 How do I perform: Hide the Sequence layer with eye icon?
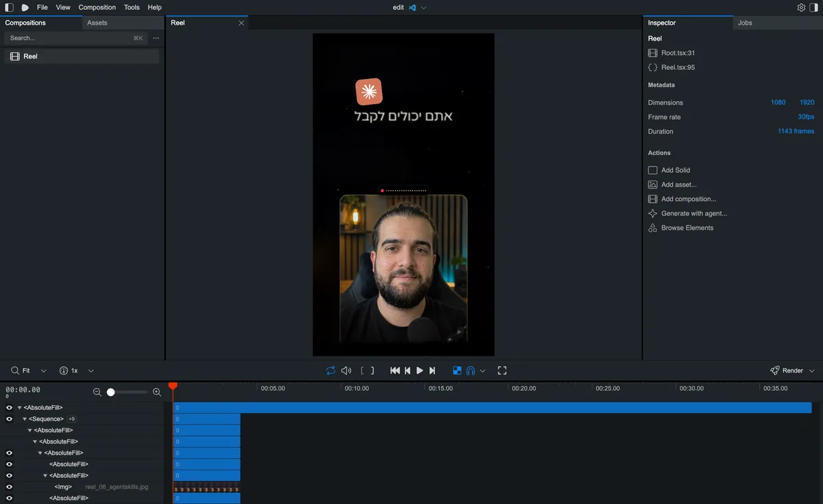point(10,419)
